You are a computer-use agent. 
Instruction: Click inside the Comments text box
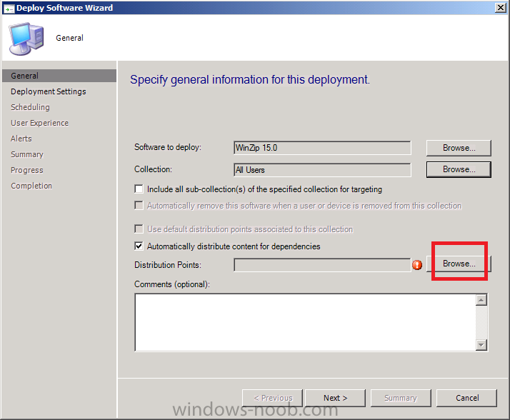(305, 322)
